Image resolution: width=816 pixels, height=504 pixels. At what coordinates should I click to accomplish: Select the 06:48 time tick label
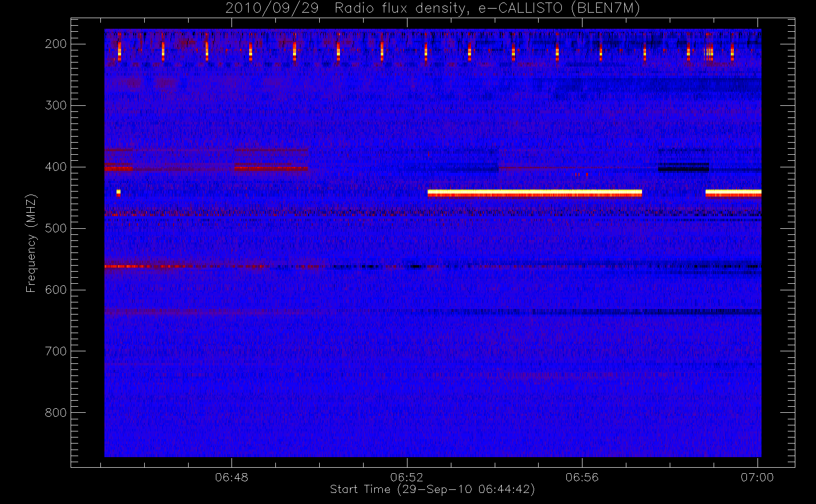click(231, 477)
